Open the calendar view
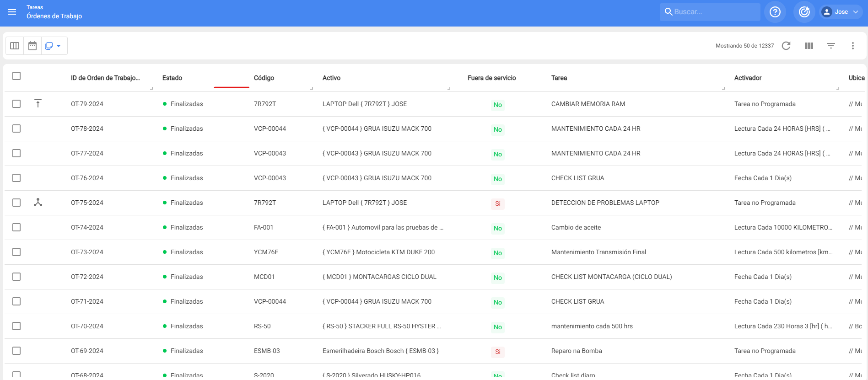The image size is (868, 380). coord(32,46)
